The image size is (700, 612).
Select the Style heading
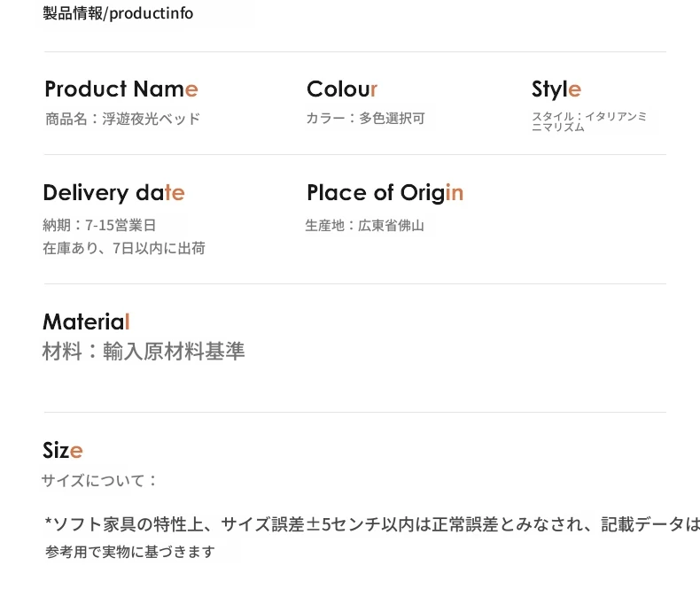tap(556, 89)
